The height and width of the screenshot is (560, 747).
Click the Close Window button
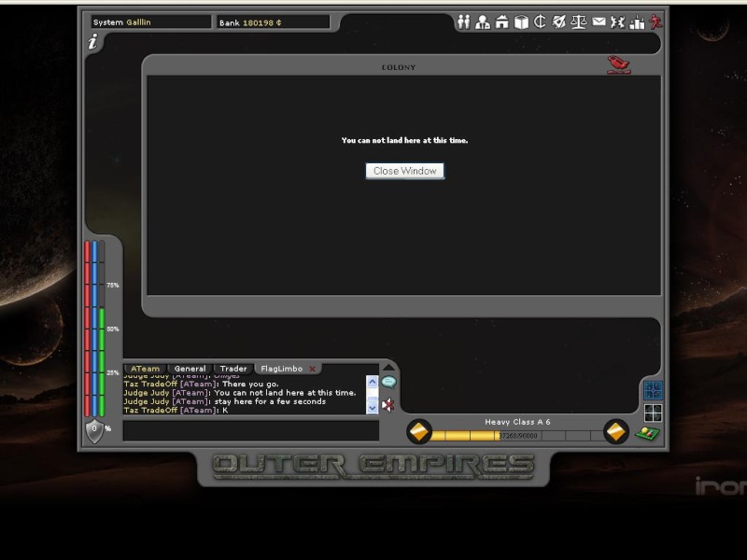(x=405, y=171)
